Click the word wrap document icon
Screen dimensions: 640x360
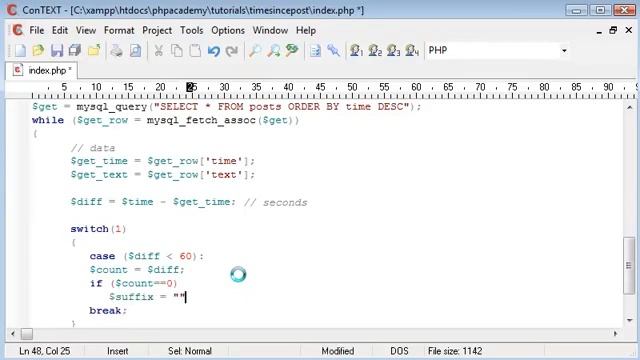tap(315, 51)
